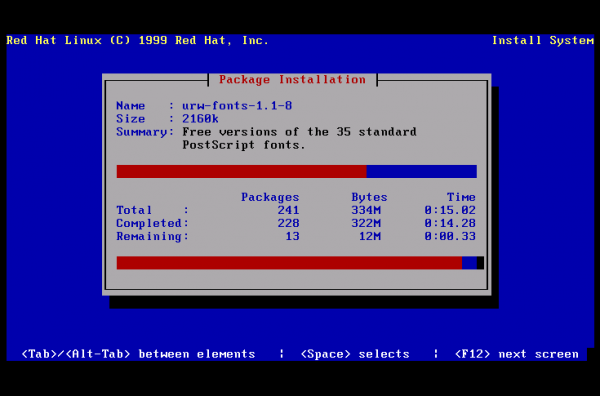Click the package installation progress bar
The image size is (600, 396).
(297, 171)
